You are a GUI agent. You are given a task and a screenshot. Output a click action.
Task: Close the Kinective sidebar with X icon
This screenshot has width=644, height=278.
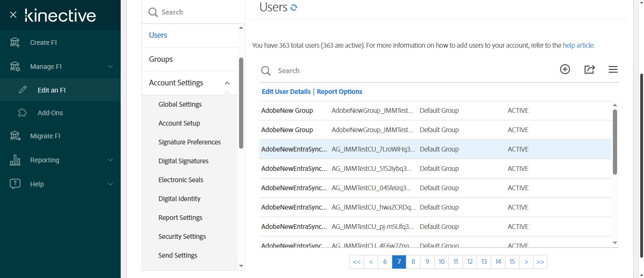click(x=13, y=15)
